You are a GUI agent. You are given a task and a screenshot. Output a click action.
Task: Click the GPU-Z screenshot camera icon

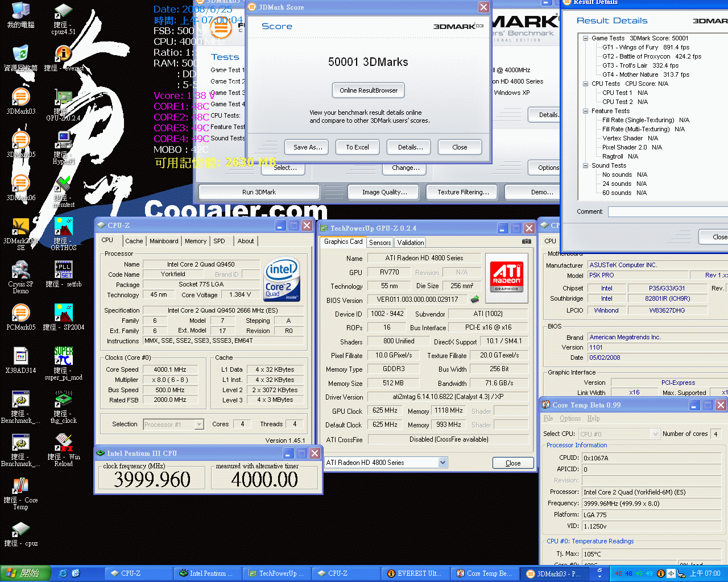pyautogui.click(x=526, y=242)
